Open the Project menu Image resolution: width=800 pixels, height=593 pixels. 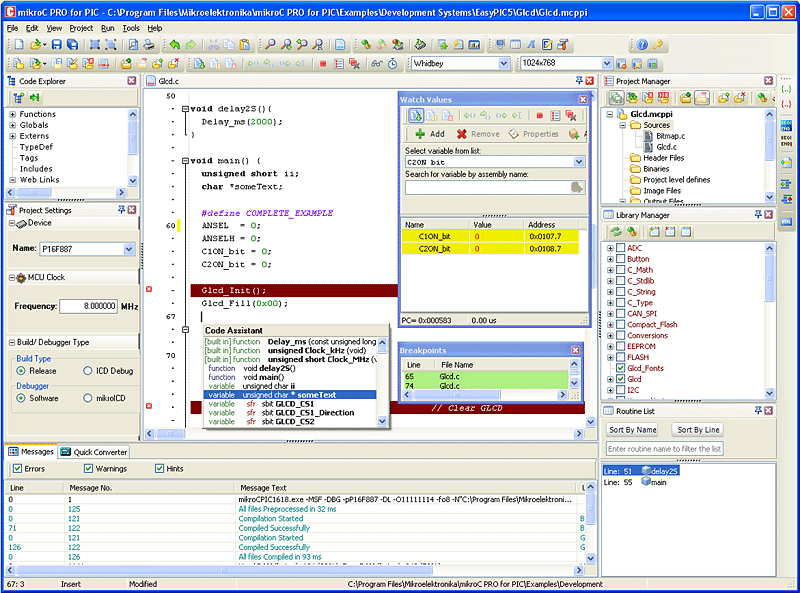[81, 28]
